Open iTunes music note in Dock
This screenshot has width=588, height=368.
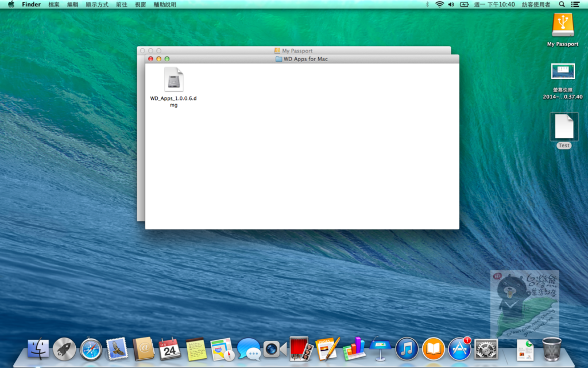(x=407, y=349)
